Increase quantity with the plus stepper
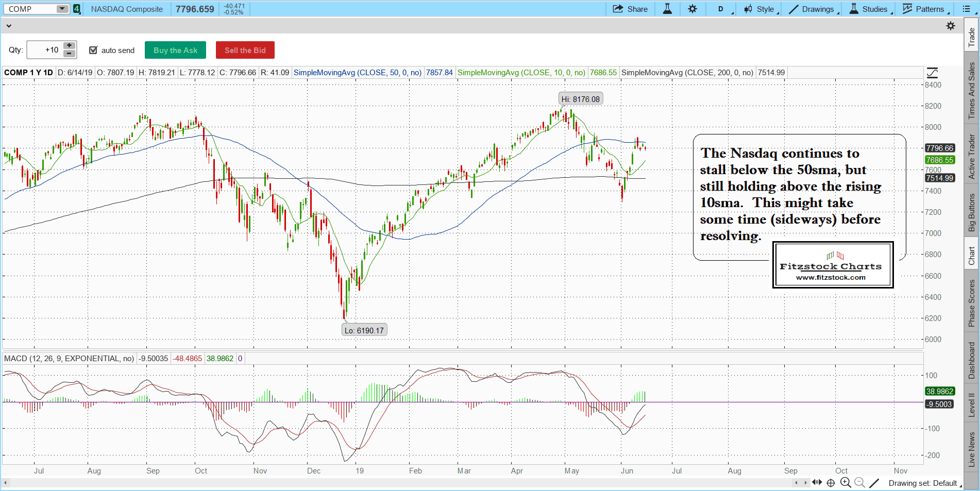980x491 pixels. 69,45
